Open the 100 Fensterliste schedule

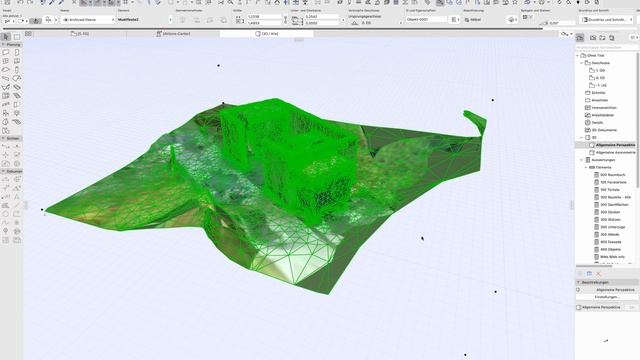[613, 182]
